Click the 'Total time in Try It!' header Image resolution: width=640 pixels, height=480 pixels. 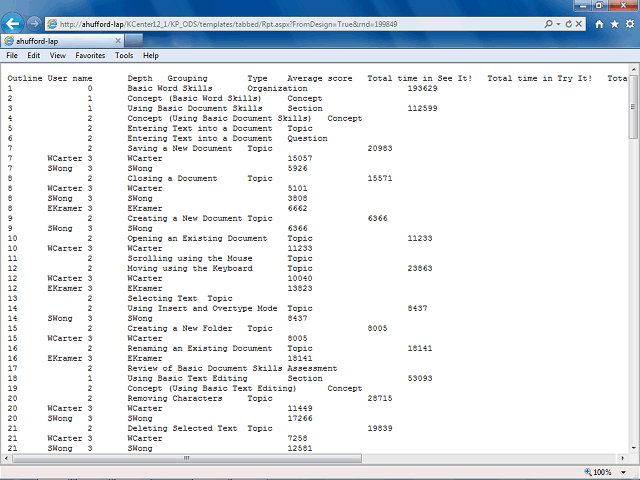pyautogui.click(x=540, y=78)
